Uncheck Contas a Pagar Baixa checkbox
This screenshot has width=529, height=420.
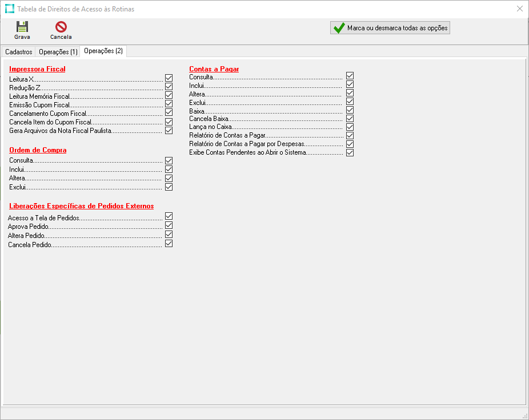pyautogui.click(x=350, y=110)
